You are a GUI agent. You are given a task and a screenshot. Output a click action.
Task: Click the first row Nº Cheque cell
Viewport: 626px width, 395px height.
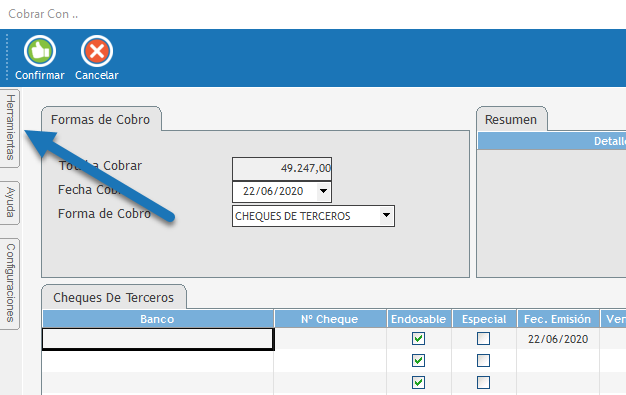tap(330, 339)
